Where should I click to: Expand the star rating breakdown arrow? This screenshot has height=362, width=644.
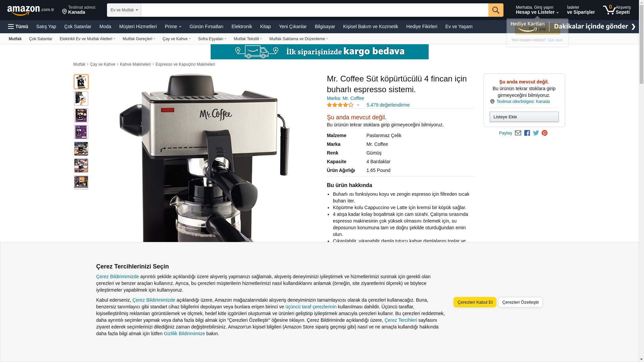358,105
